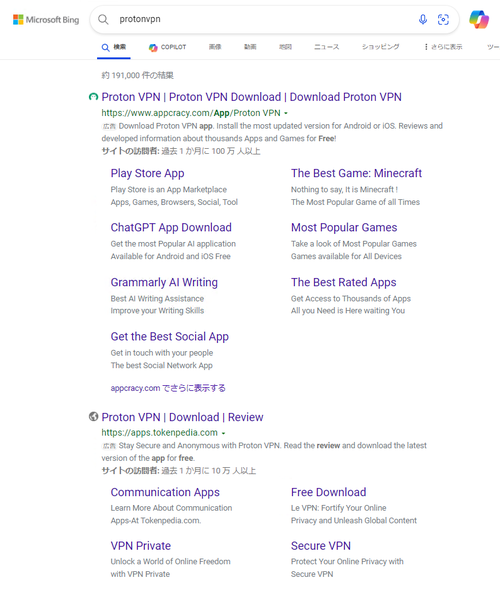The height and width of the screenshot is (592, 500).
Task: Open The Best Rated Apps sitelink
Action: pyautogui.click(x=343, y=282)
